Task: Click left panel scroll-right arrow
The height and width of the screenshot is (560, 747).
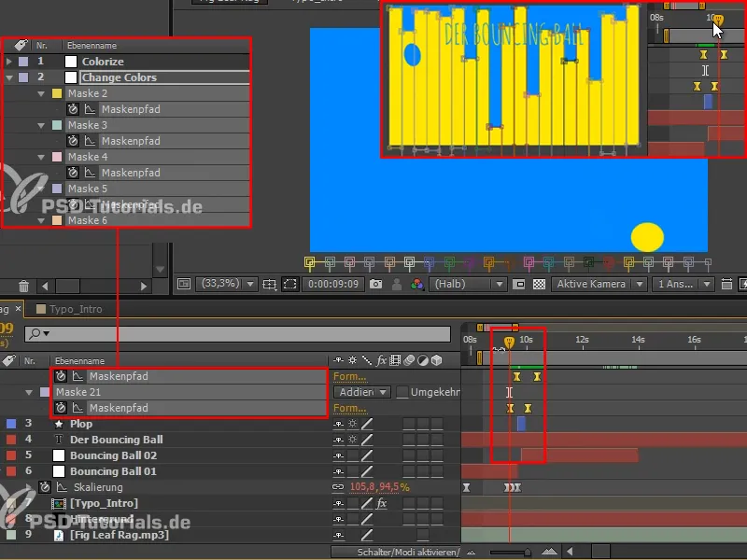Action: point(144,287)
